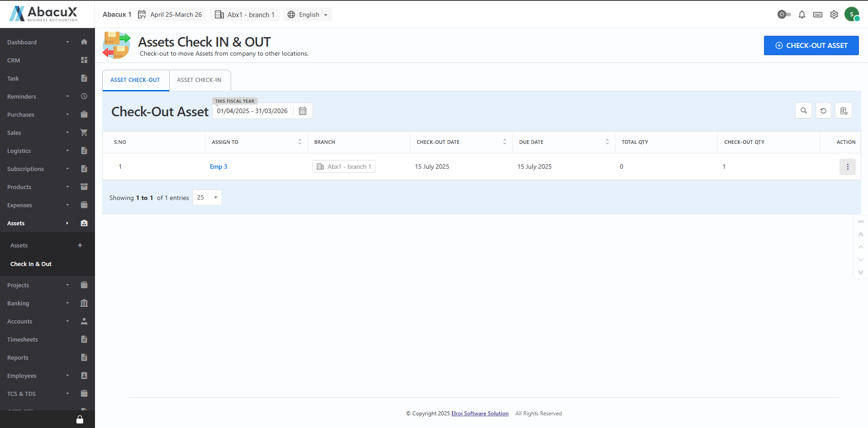868x428 pixels.
Task: Toggle sidebar lock icon at bottom
Action: [x=80, y=419]
